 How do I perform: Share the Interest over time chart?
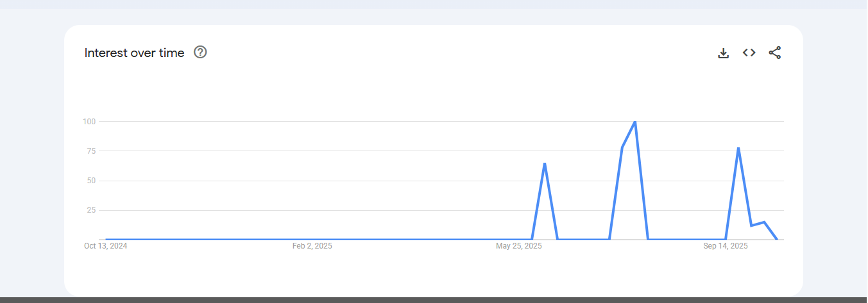coord(775,53)
